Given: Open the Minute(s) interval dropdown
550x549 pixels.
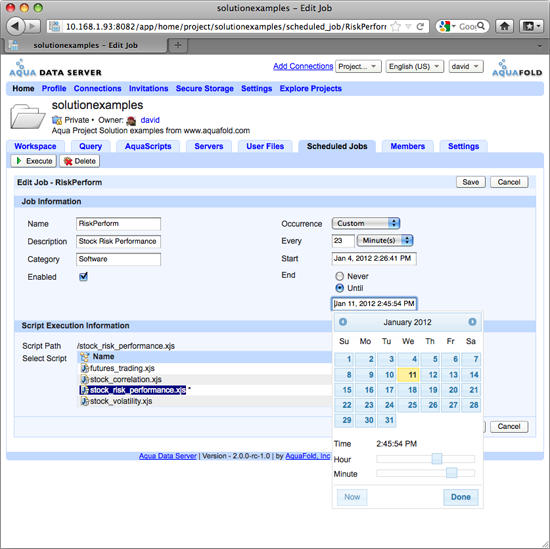Looking at the screenshot, I should tap(385, 240).
